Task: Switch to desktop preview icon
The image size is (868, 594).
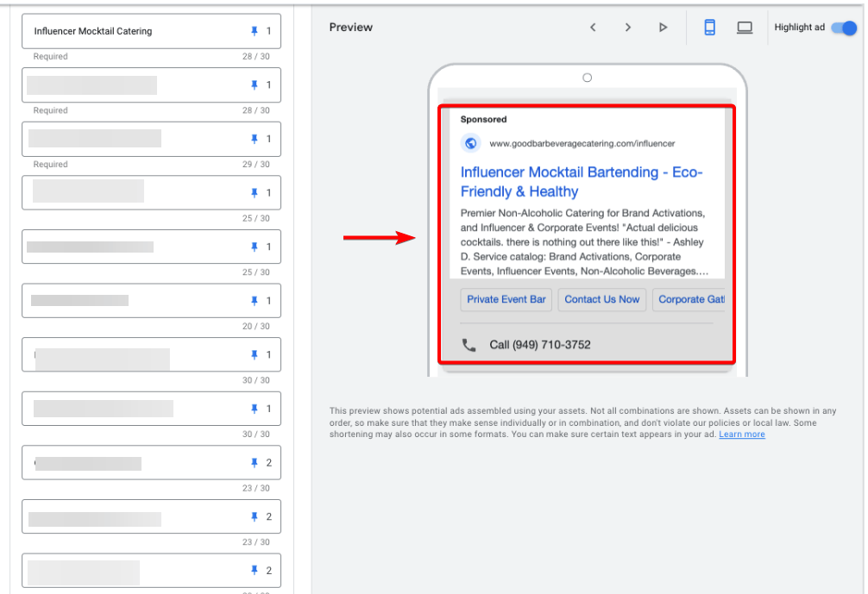Action: (x=745, y=28)
